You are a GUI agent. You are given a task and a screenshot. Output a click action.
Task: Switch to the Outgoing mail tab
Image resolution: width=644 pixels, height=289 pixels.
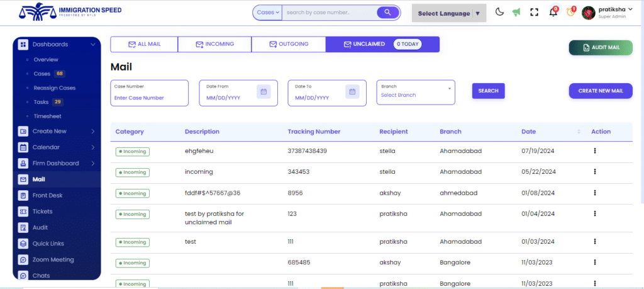pos(288,44)
